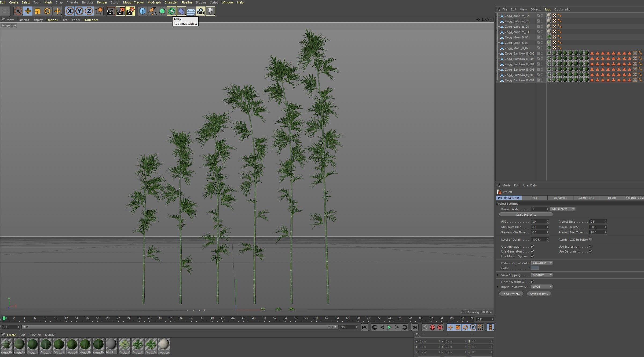This screenshot has width=644, height=357.
Task: Click the Save Preset button
Action: click(539, 294)
